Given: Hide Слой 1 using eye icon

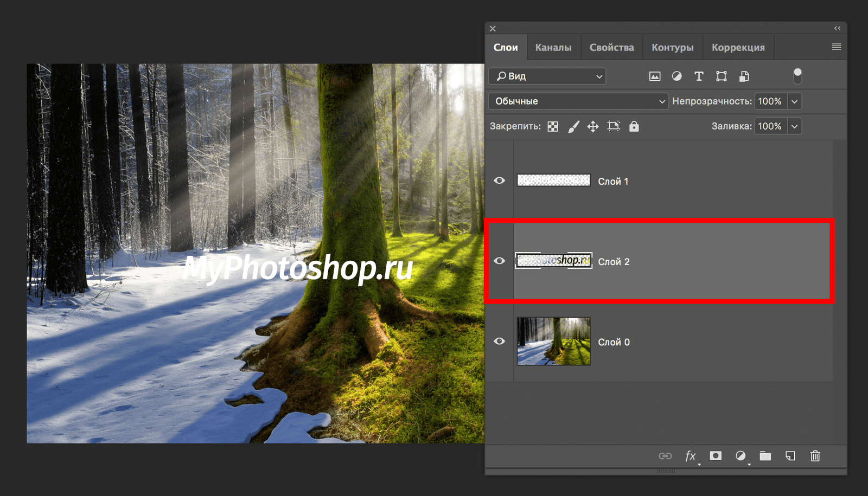Looking at the screenshot, I should click(499, 181).
